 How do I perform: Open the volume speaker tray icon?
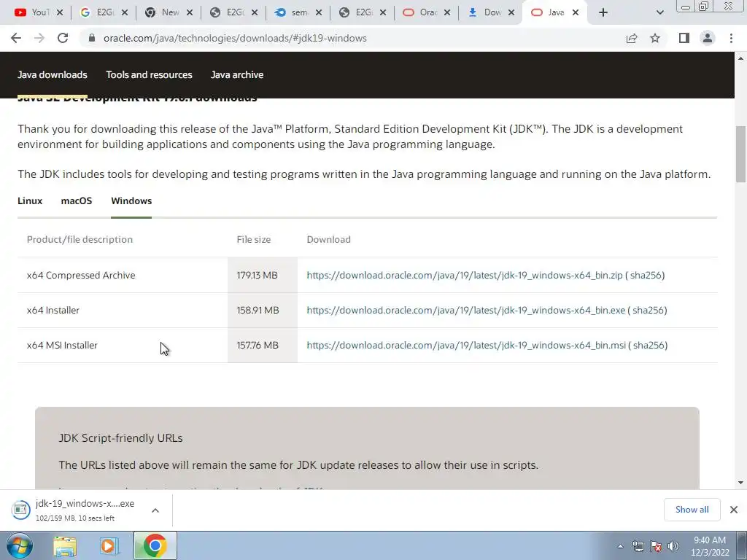tap(673, 546)
